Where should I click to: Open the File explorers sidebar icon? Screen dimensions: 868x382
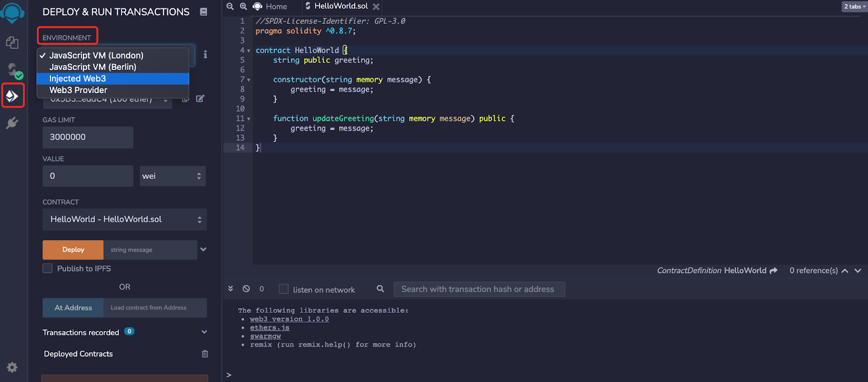coord(12,42)
